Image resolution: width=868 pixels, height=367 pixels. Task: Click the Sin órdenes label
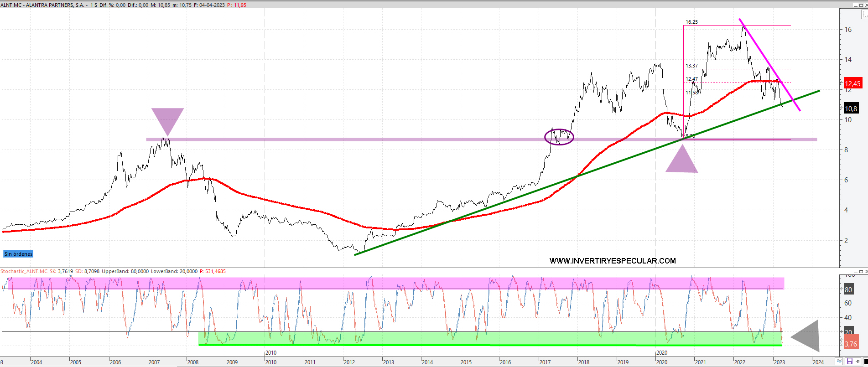18,254
